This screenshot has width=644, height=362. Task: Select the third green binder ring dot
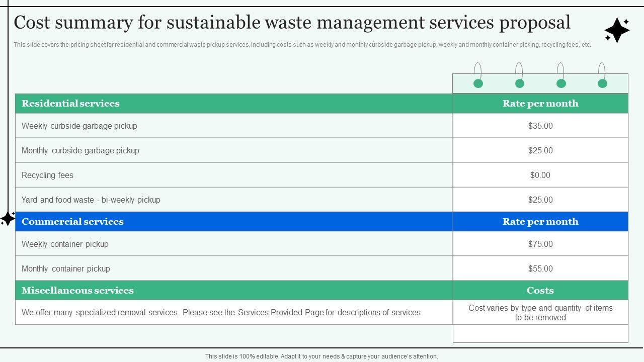561,83
